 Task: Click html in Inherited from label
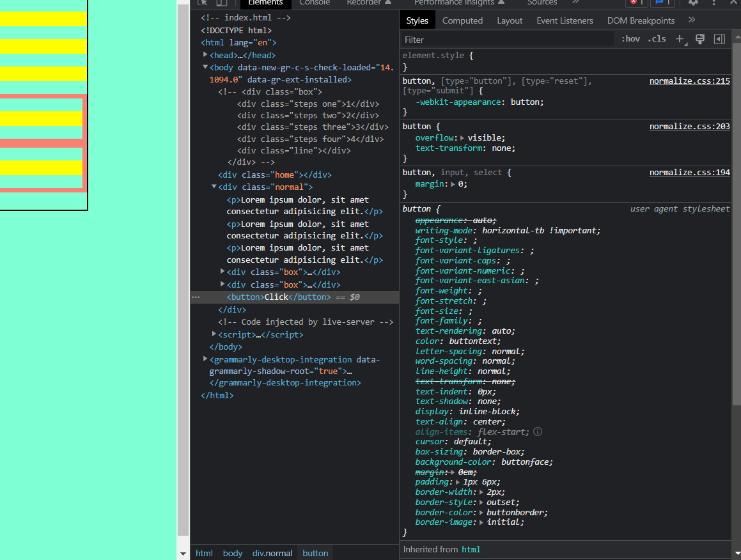pos(471,549)
